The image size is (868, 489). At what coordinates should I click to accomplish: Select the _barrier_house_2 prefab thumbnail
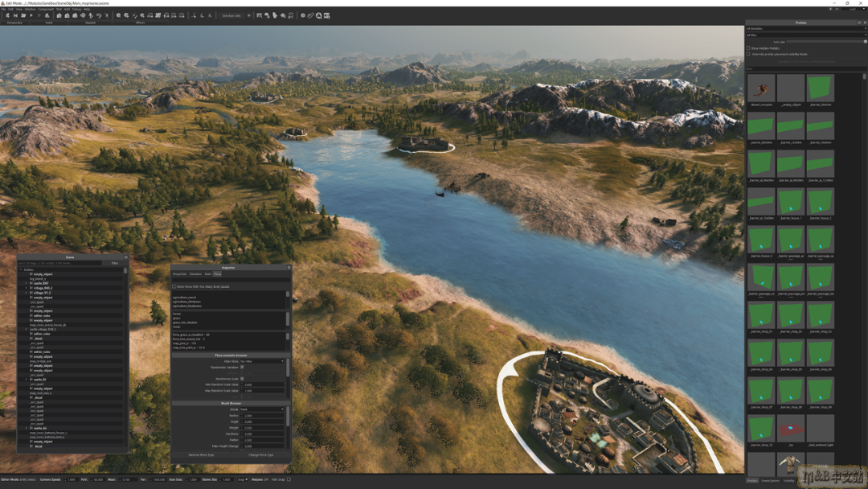pos(821,202)
